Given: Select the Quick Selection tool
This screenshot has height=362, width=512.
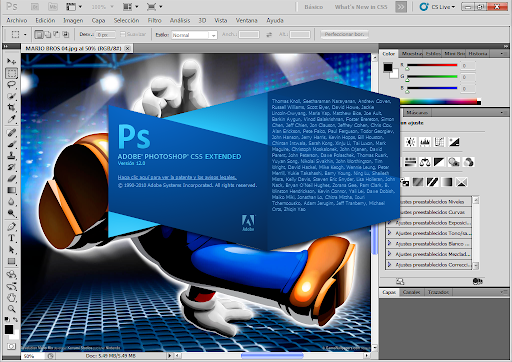Looking at the screenshot, I should (x=11, y=96).
